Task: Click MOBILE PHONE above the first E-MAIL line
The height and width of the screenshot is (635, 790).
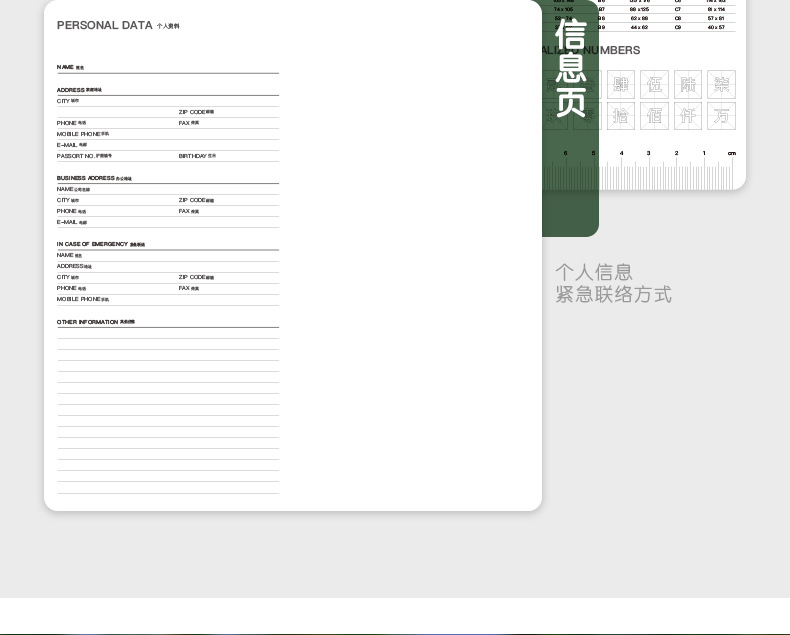Action: coord(83,134)
